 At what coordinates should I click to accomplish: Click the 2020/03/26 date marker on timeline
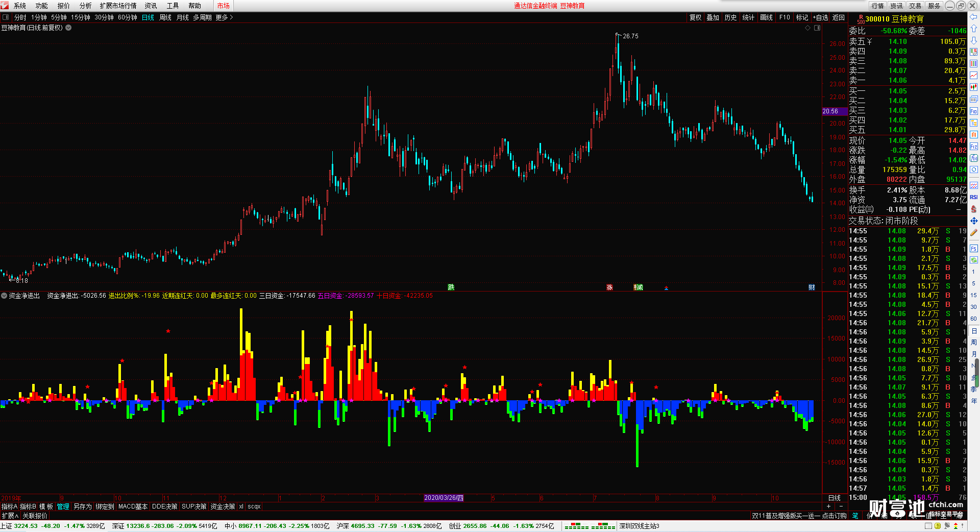click(x=444, y=498)
